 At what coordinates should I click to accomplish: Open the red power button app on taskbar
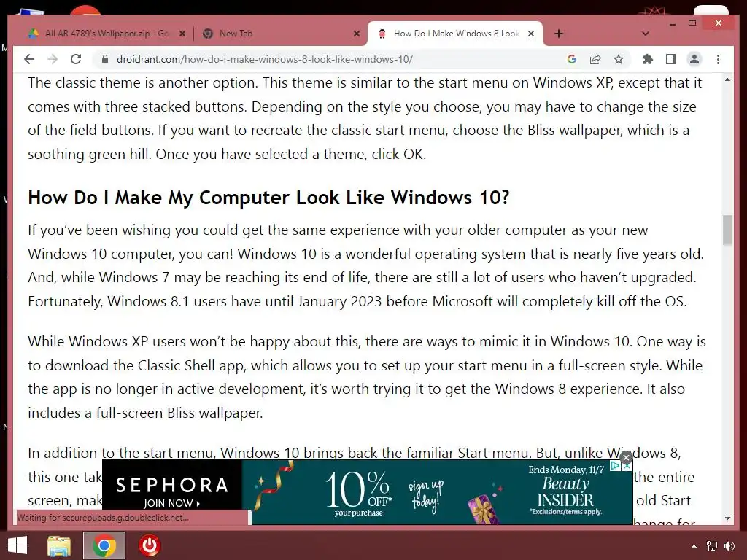tap(149, 545)
